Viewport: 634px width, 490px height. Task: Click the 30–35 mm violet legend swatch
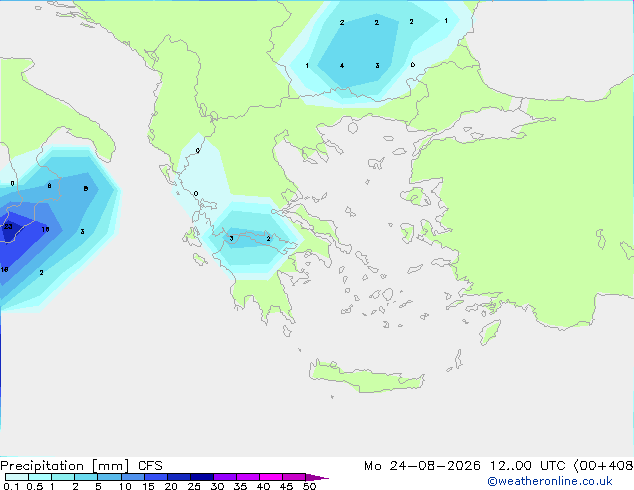point(224,477)
